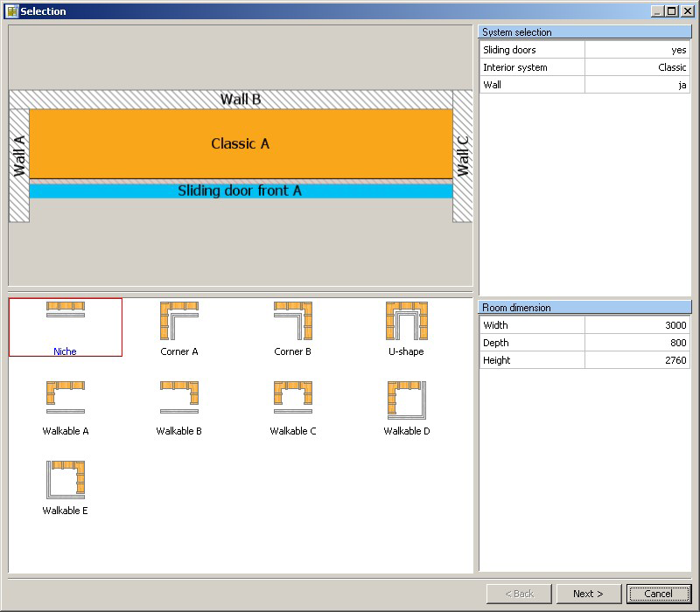Pick the Walkable C layout icon
The width and height of the screenshot is (700, 612).
click(x=293, y=399)
